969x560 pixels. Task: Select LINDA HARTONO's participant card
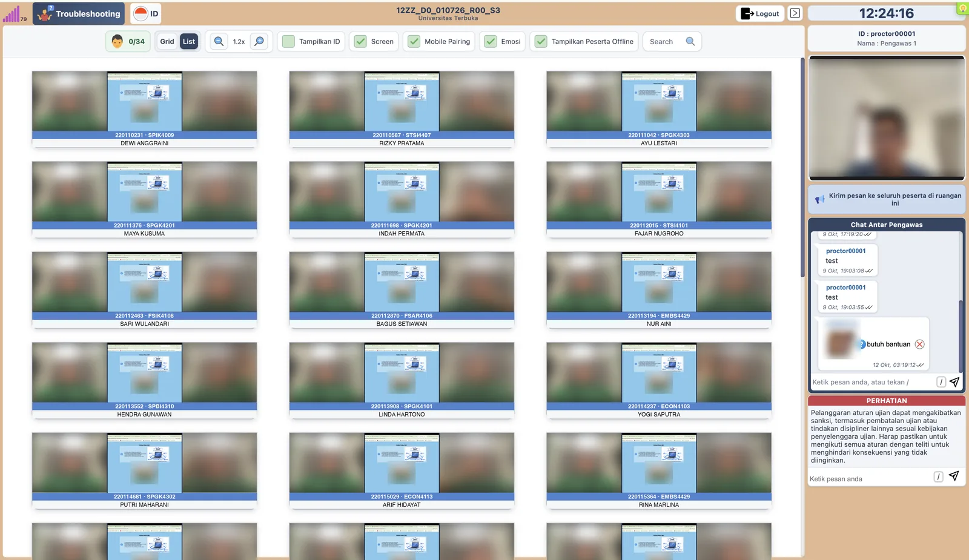(x=402, y=380)
